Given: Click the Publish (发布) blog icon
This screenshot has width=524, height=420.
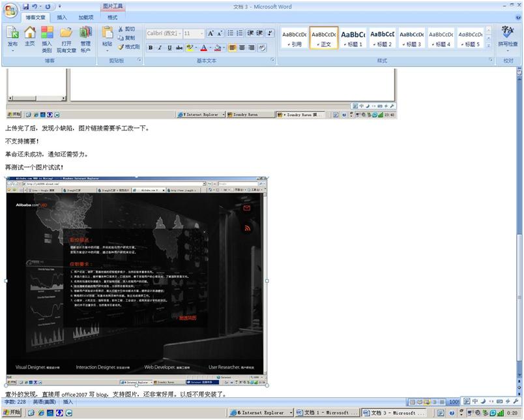Looking at the screenshot, I should (x=12, y=36).
